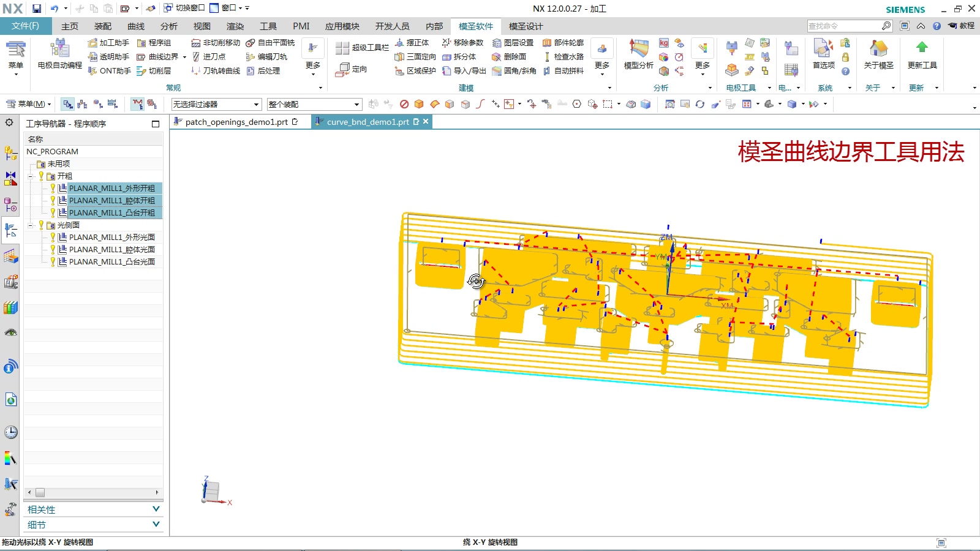Click the kg weight icon in 分析 group

click(664, 43)
